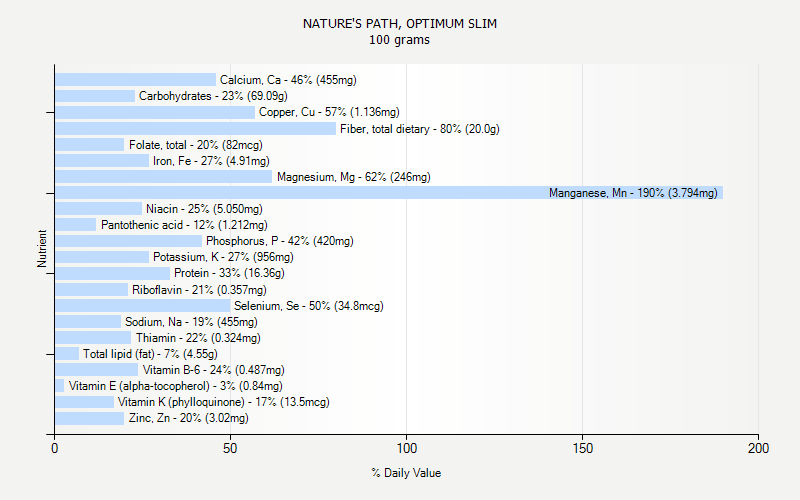Select the Carbohydrates - 23% label

click(x=213, y=96)
